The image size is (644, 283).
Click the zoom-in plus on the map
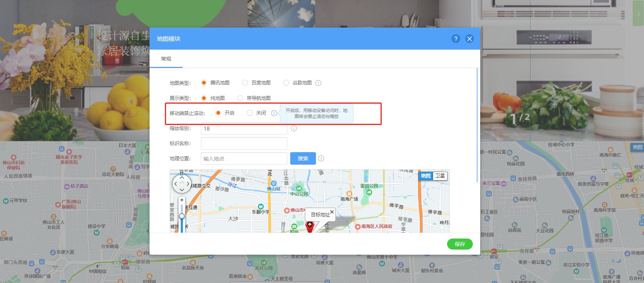coord(182,200)
